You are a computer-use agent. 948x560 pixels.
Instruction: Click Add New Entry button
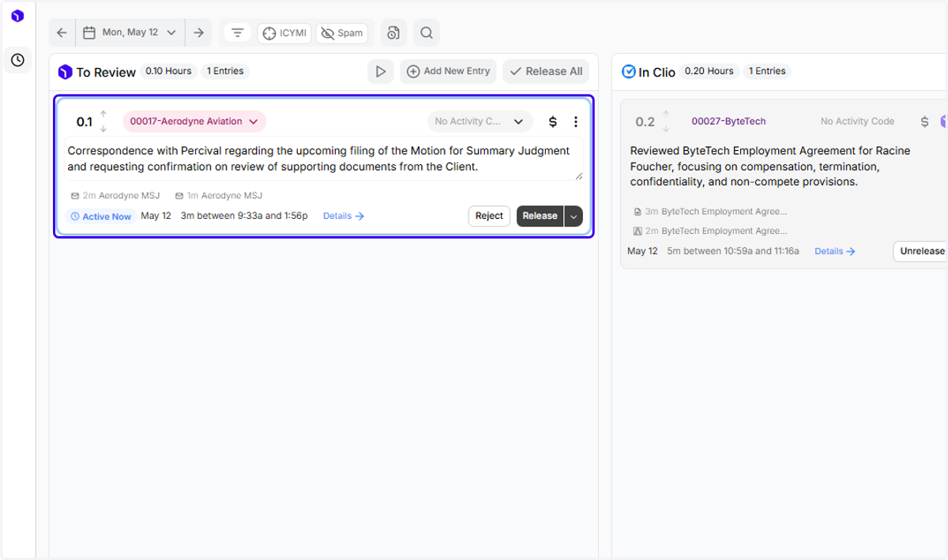pyautogui.click(x=448, y=71)
